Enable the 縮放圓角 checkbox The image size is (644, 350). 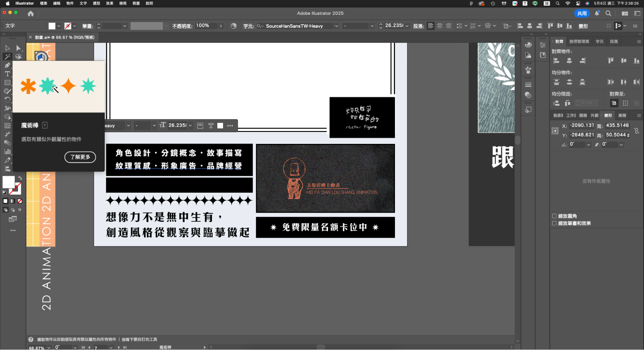click(x=554, y=216)
